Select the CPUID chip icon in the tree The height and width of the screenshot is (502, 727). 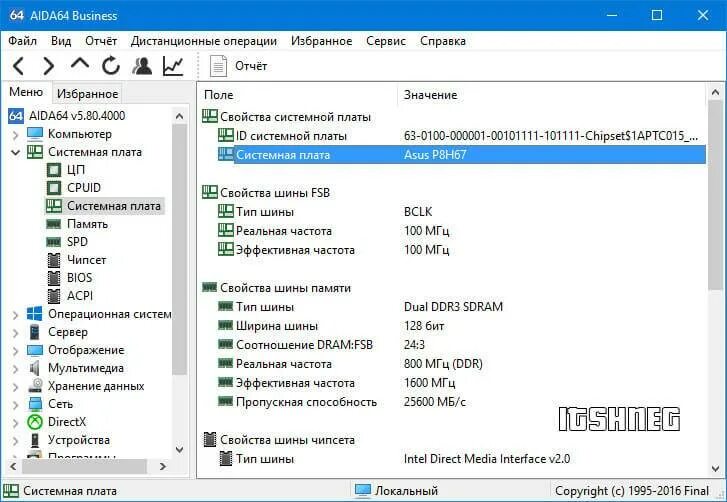click(x=54, y=188)
